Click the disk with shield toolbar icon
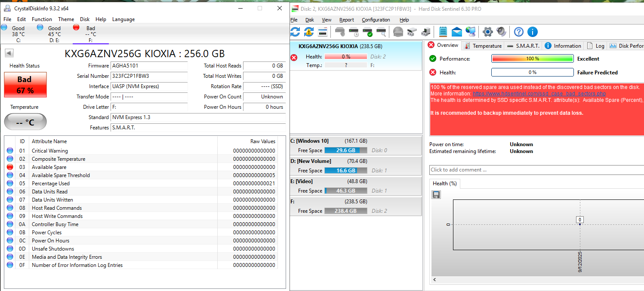Image resolution: width=644 pixels, height=291 pixels. tap(340, 32)
